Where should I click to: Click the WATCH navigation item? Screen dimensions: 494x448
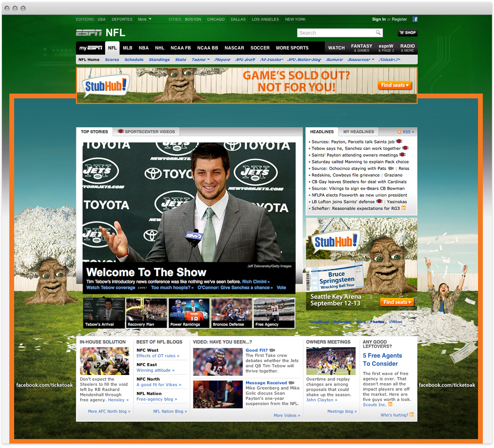pyautogui.click(x=337, y=48)
